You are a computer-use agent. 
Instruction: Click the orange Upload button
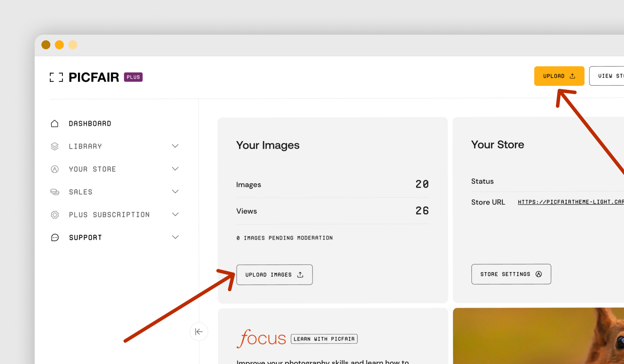point(559,75)
